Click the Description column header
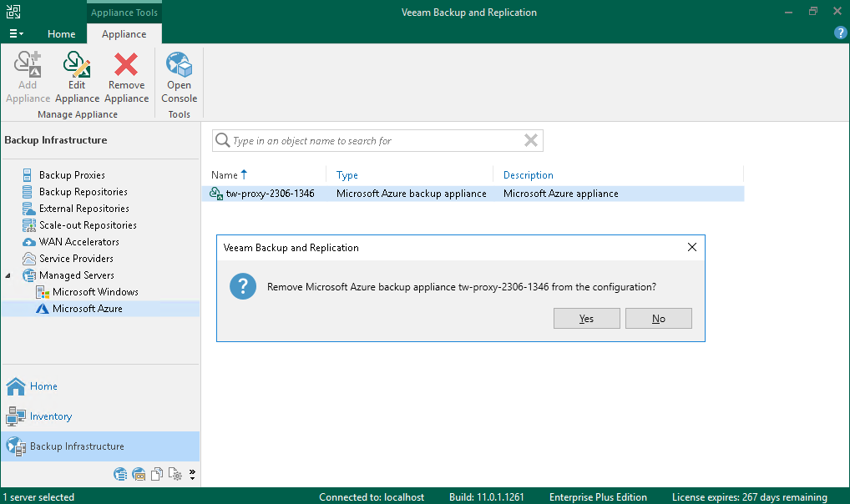 (x=528, y=175)
